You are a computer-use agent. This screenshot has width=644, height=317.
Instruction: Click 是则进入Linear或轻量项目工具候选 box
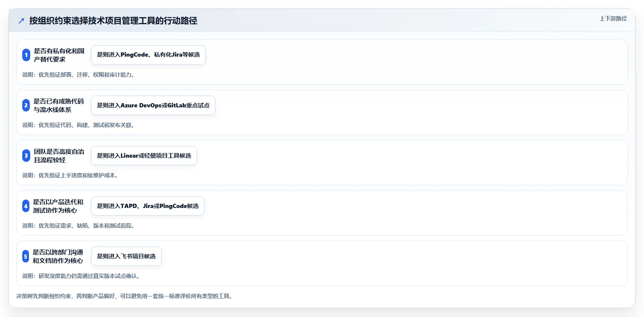(x=144, y=156)
